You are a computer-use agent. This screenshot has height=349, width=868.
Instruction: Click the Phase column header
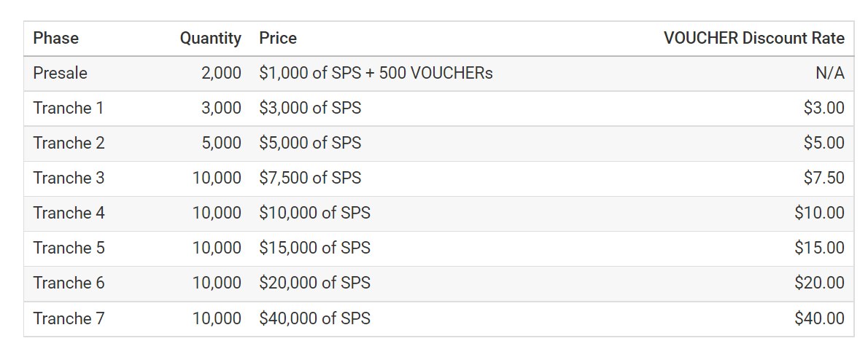[56, 38]
